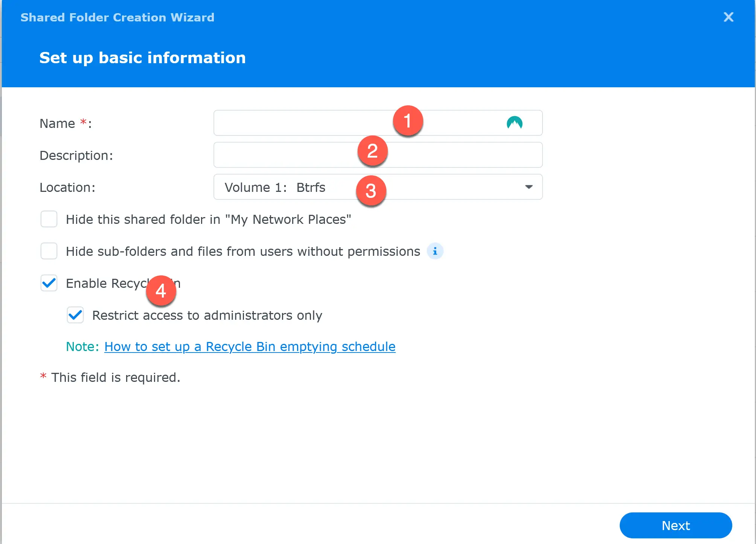Click the Location field label
Screen dimensions: 756x544
67,187
